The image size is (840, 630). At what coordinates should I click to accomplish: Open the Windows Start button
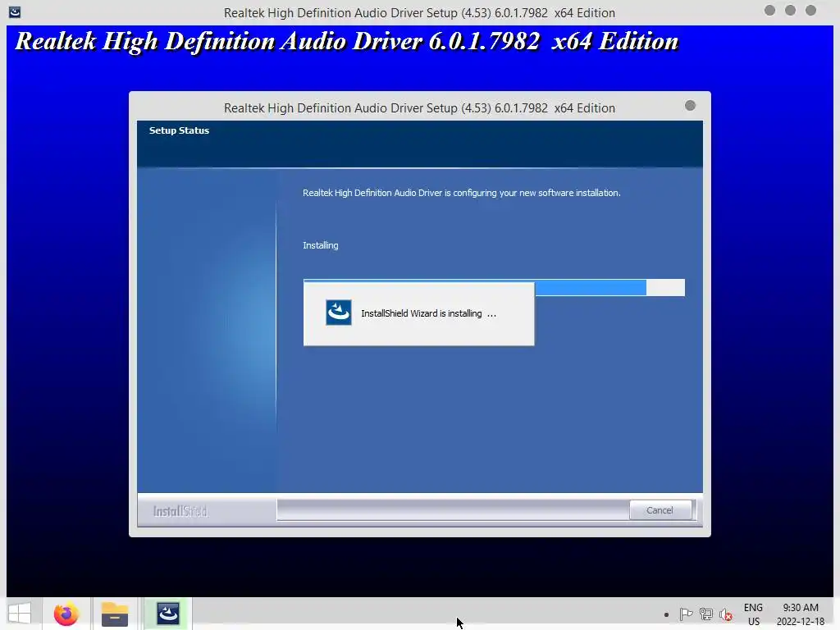click(20, 614)
